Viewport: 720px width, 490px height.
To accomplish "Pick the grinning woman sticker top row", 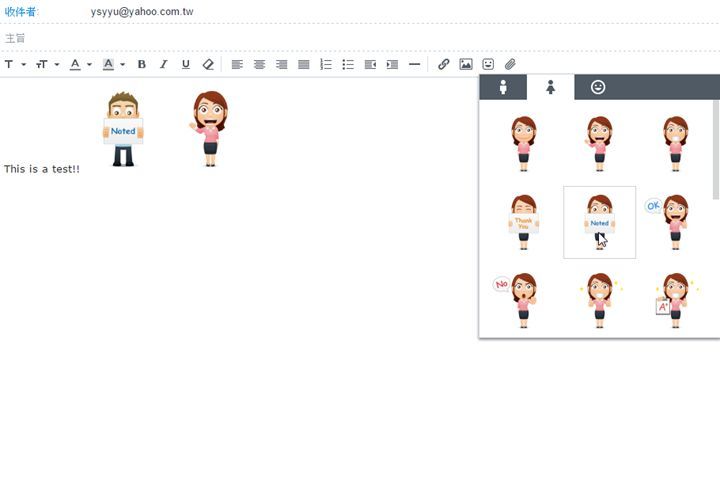I will [x=675, y=143].
